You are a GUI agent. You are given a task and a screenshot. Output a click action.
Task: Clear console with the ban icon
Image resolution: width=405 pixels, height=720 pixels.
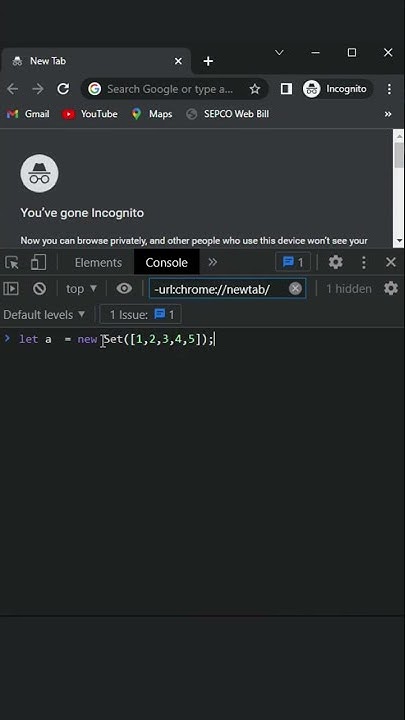tap(39, 288)
